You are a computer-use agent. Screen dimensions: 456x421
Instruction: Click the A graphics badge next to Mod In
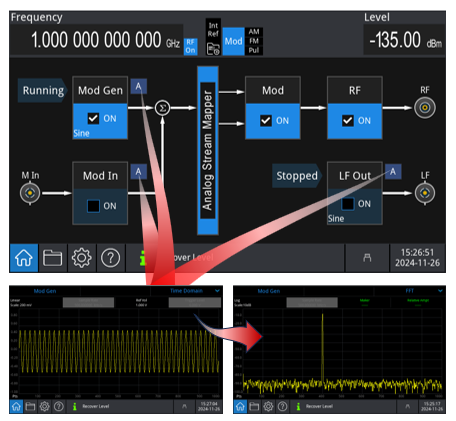[138, 172]
